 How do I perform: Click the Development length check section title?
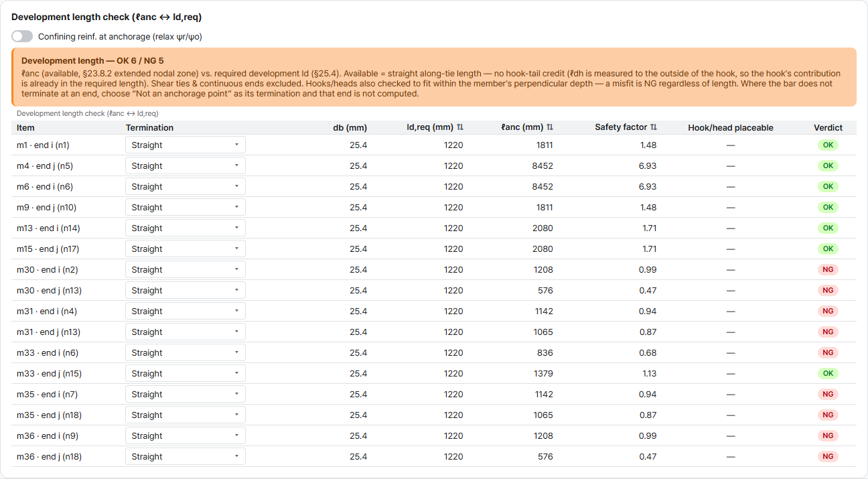106,17
